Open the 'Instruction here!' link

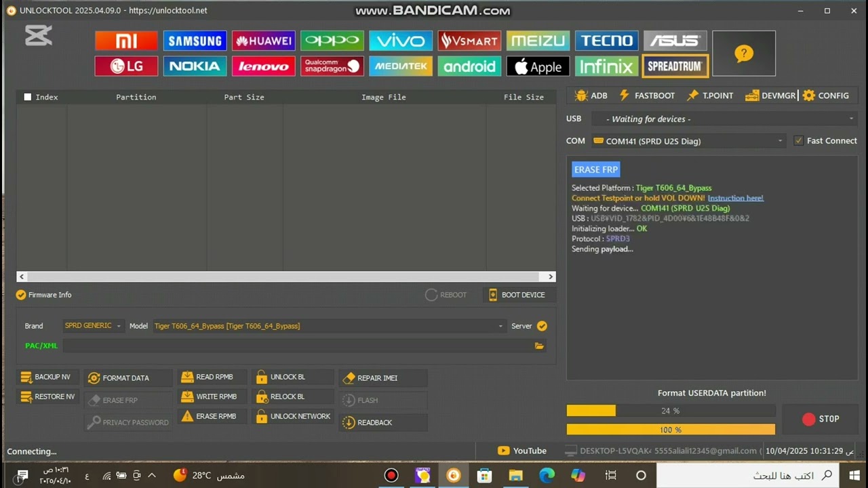pos(736,198)
